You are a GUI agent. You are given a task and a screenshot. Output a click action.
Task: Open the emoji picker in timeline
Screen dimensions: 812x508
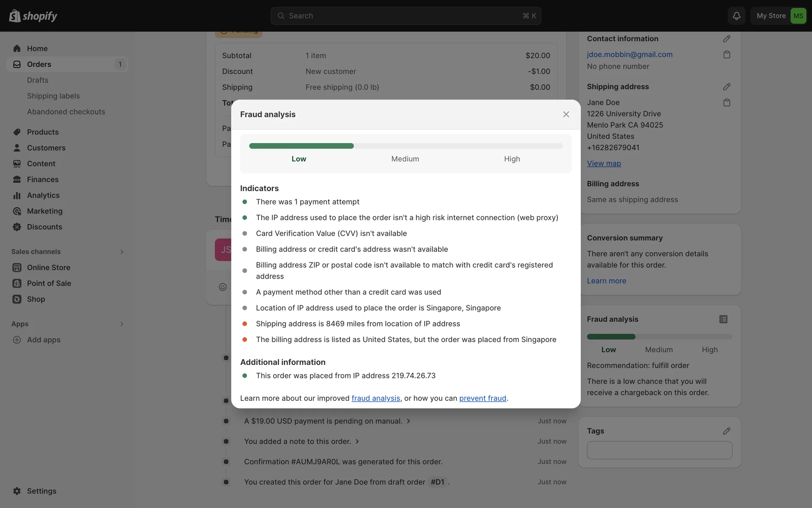[x=223, y=287]
